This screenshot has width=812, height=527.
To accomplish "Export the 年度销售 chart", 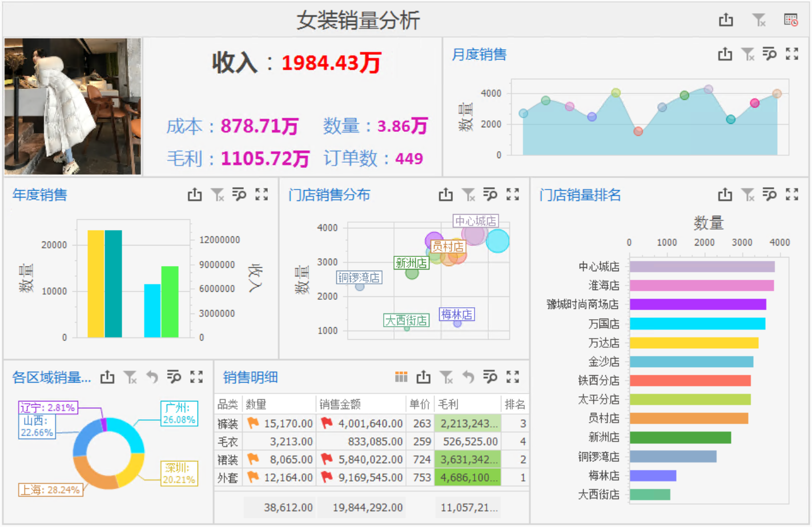I will [195, 195].
